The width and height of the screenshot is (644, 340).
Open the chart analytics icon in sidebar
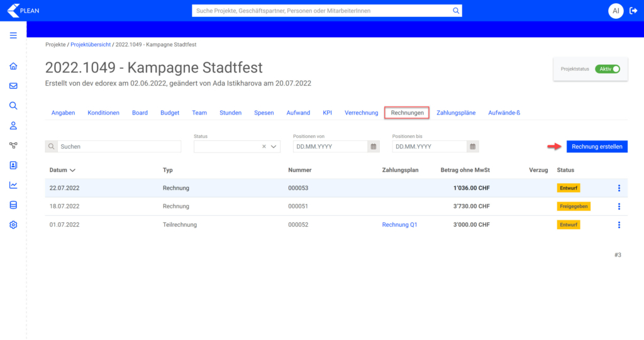pyautogui.click(x=13, y=185)
